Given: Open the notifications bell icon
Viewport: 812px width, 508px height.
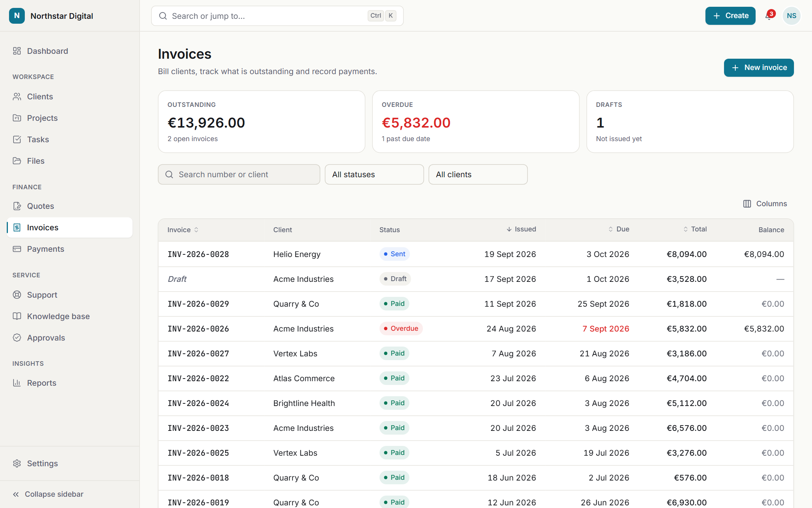Looking at the screenshot, I should pos(769,16).
